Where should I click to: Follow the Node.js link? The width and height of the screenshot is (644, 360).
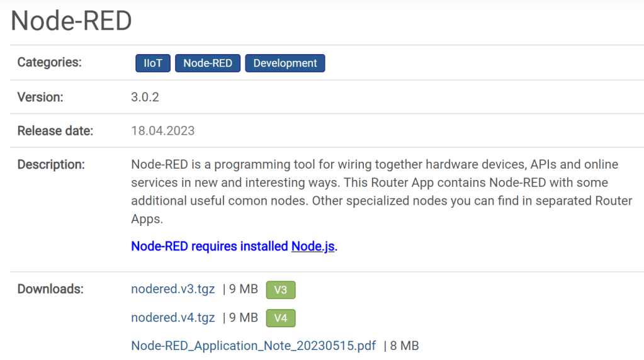point(313,246)
